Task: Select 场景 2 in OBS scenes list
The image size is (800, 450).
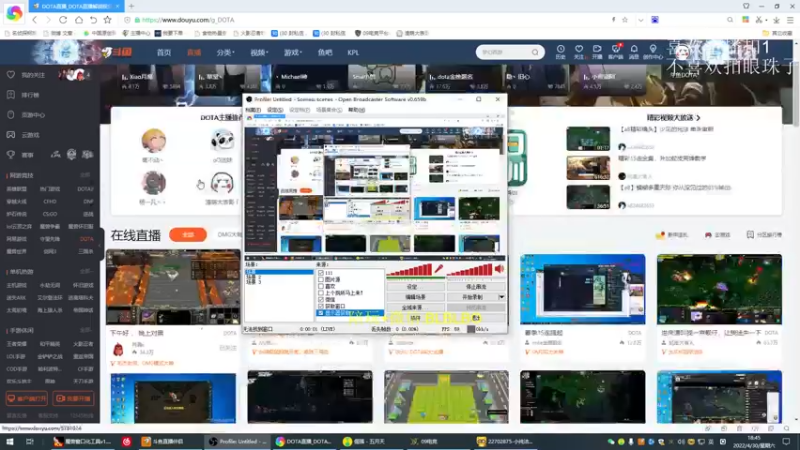Action: pos(254,278)
